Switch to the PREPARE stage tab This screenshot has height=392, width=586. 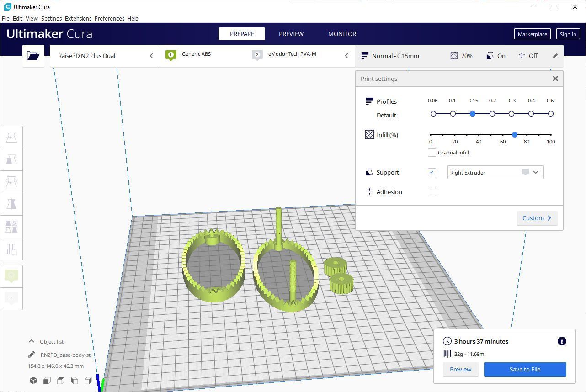pos(242,34)
